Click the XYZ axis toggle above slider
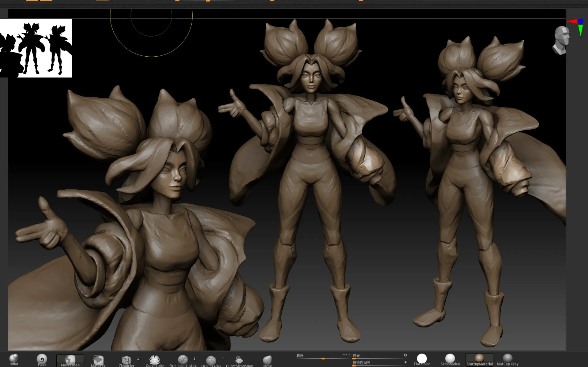This screenshot has height=367, width=588. coord(346,354)
